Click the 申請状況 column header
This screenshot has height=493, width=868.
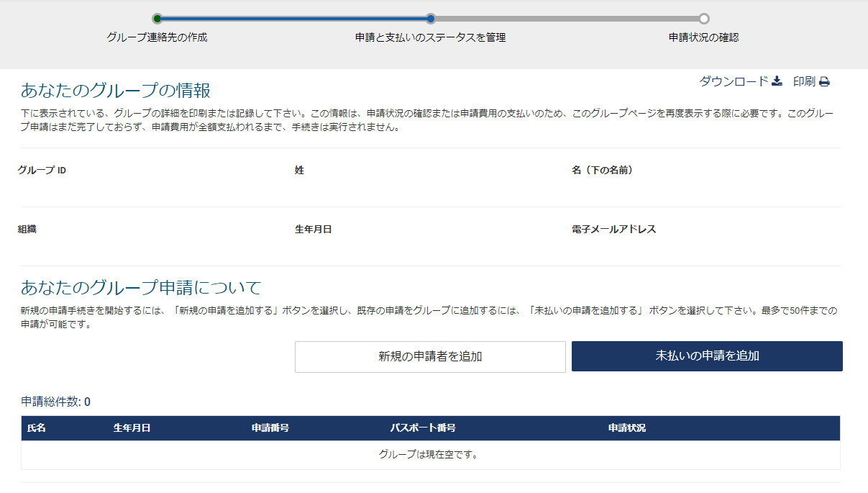(627, 428)
